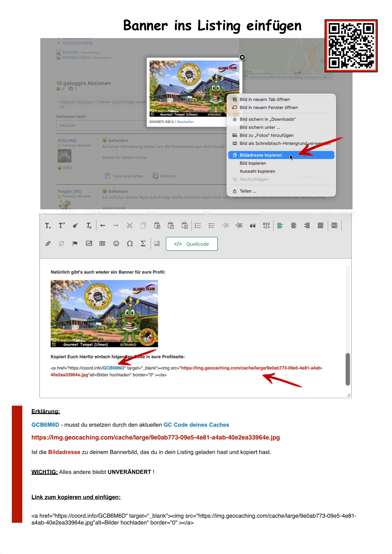Image resolution: width=392 pixels, height=554 pixels.
Task: Close the banner image popup
Action: click(242, 57)
